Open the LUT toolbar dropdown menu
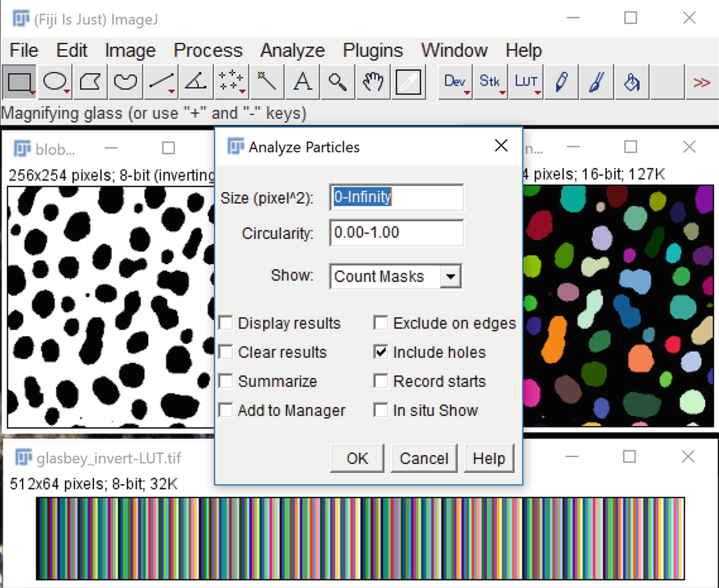Image resolution: width=719 pixels, height=588 pixels. coord(526,82)
